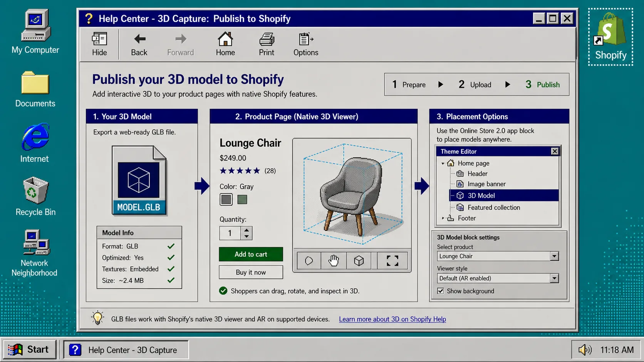This screenshot has height=362, width=644.
Task: Click the speaker volume tray icon
Action: 585,350
